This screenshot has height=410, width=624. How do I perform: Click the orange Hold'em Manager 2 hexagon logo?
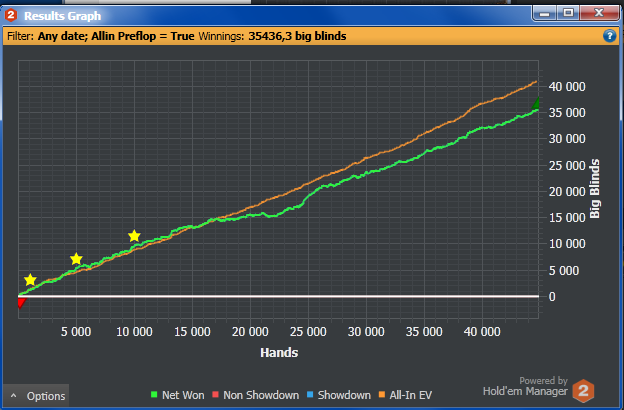[583, 391]
